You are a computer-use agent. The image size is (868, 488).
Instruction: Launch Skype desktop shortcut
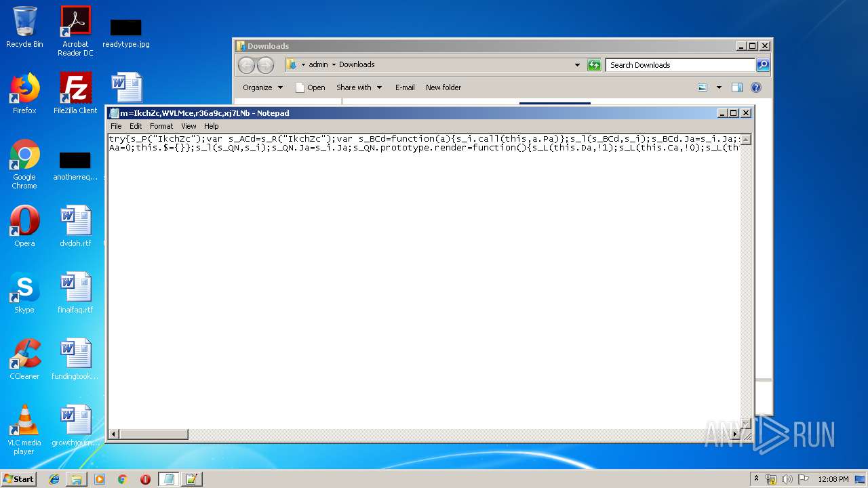(24, 293)
